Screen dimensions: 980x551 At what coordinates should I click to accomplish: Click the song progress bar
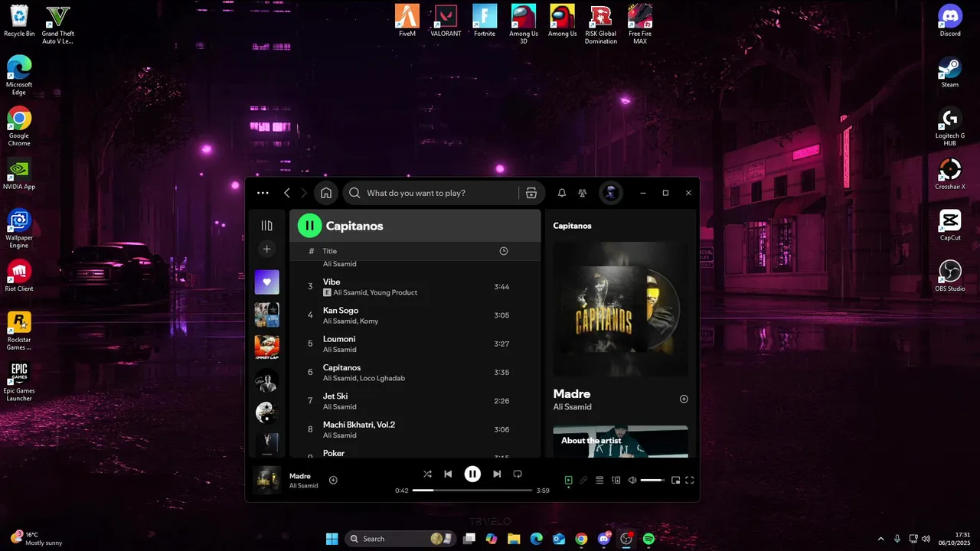(x=472, y=490)
